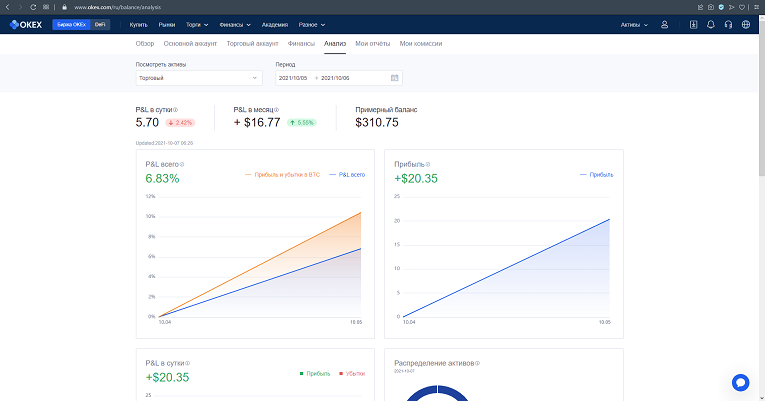Image resolution: width=765 pixels, height=401 pixels.
Task: Click info icon next to Распределение активов
Action: pyautogui.click(x=478, y=363)
